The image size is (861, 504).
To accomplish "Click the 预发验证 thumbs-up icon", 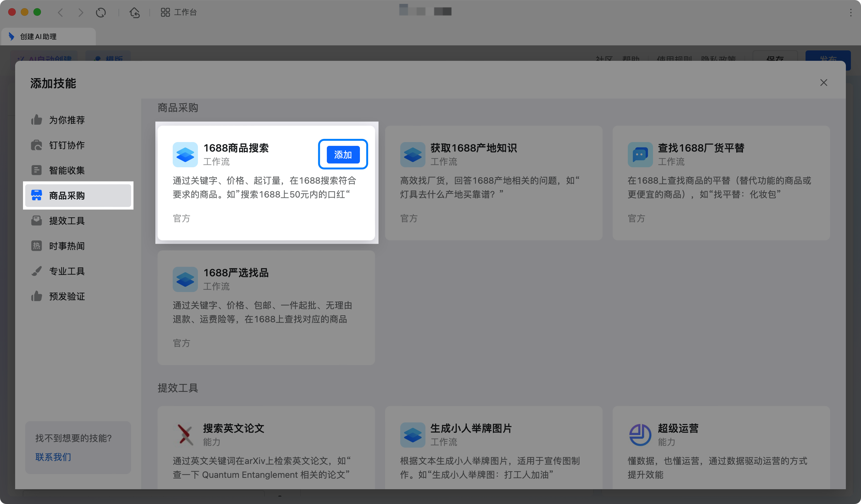I will pyautogui.click(x=37, y=296).
